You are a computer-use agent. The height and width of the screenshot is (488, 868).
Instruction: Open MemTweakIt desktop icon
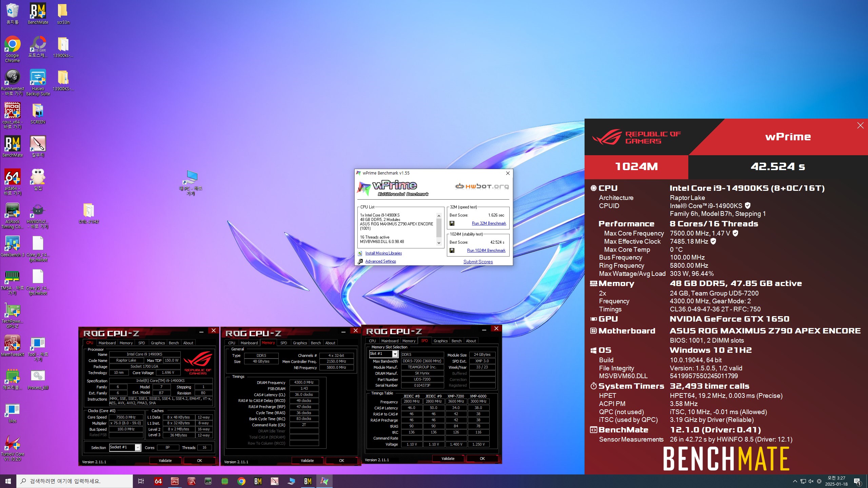[x=12, y=346]
